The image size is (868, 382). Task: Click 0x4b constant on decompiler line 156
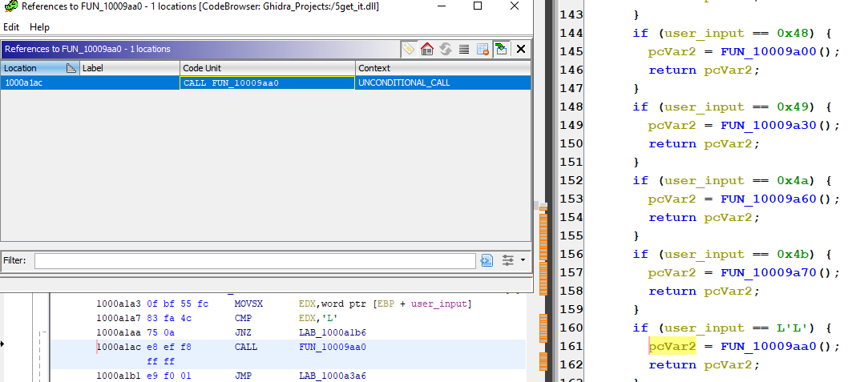[x=792, y=255]
